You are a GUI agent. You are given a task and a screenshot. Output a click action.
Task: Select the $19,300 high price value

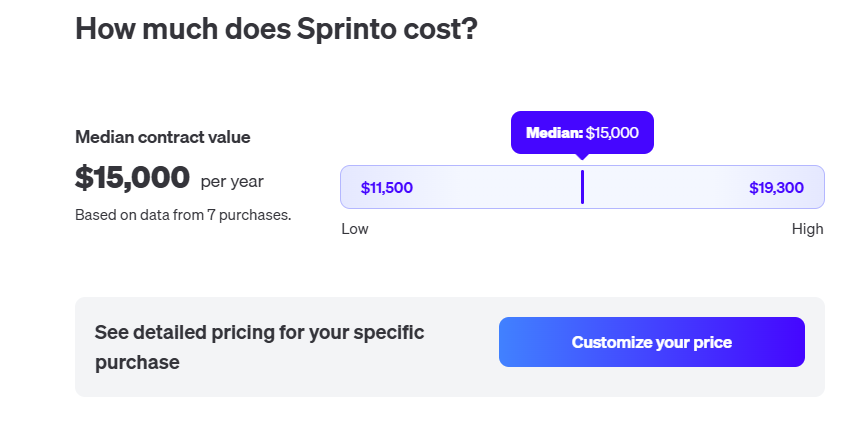pos(776,188)
